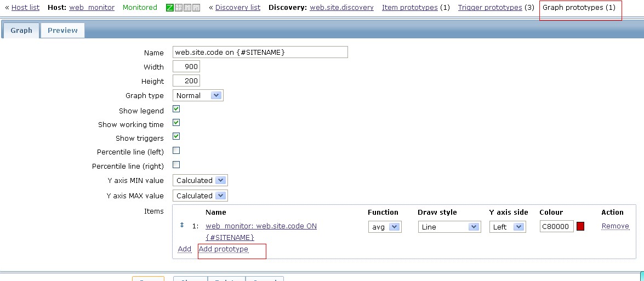This screenshot has height=281, width=644.
Task: Click the graph Name input field
Action: coord(260,52)
